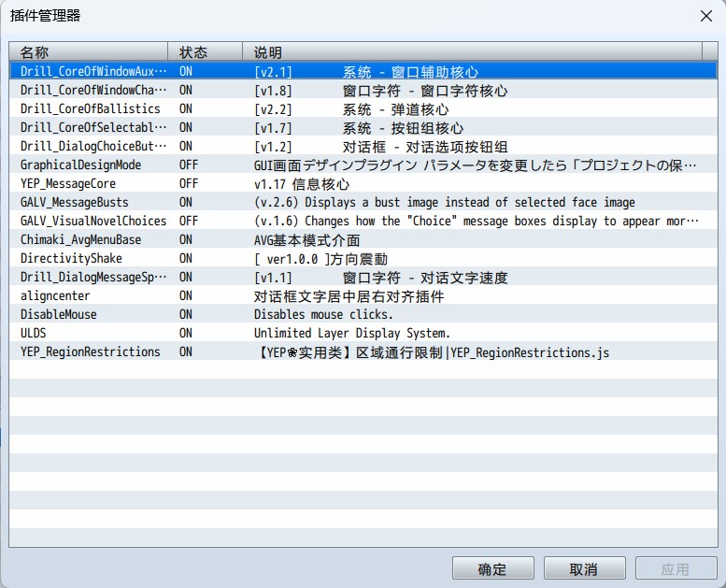Select the GALV_MessageBusts plugin

(363, 202)
